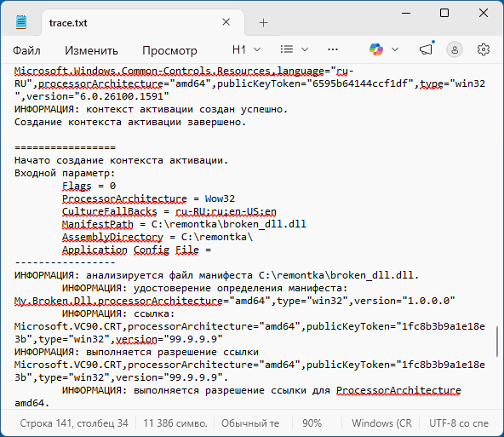
Task: Open the user account profile icon
Action: coord(455,50)
